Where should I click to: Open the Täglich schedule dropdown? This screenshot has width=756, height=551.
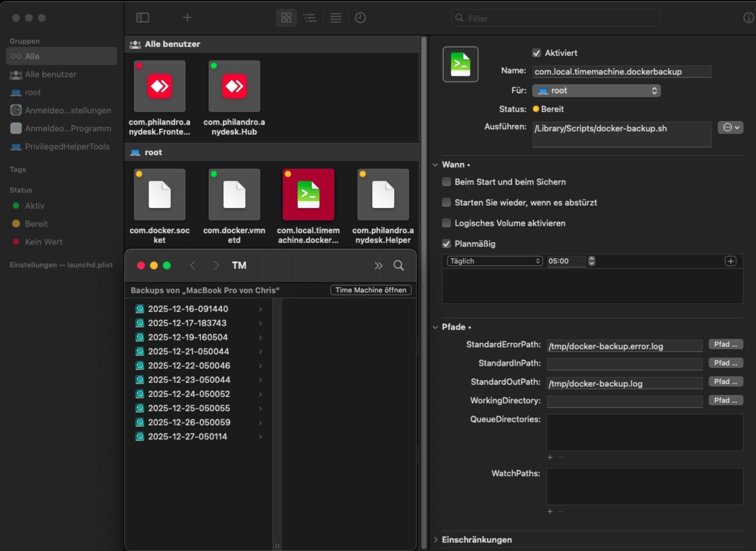494,261
